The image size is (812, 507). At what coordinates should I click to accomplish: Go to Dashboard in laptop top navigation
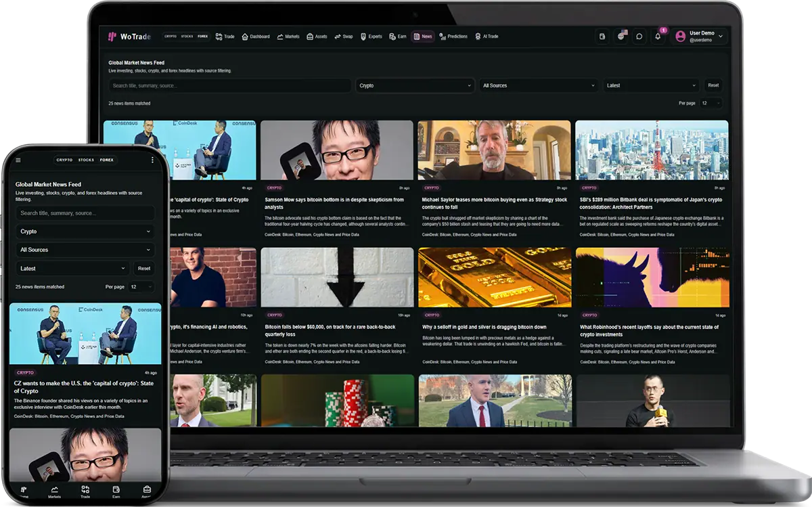(x=255, y=37)
